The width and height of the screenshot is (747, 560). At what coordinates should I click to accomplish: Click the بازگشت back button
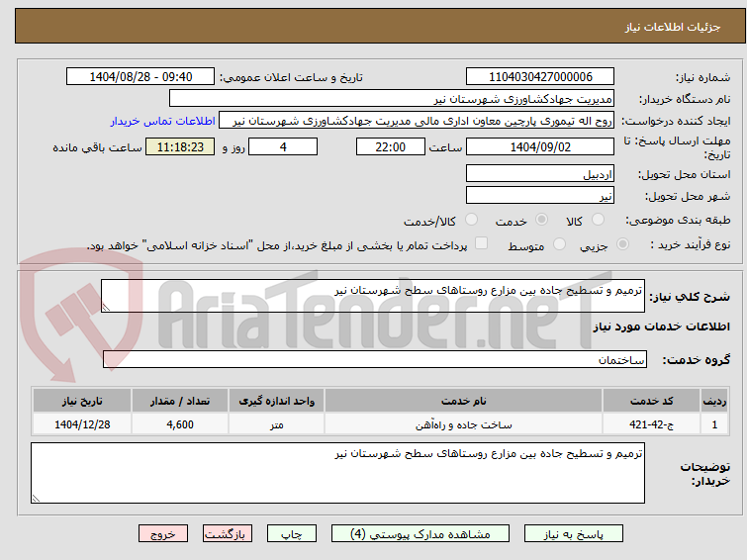click(227, 534)
